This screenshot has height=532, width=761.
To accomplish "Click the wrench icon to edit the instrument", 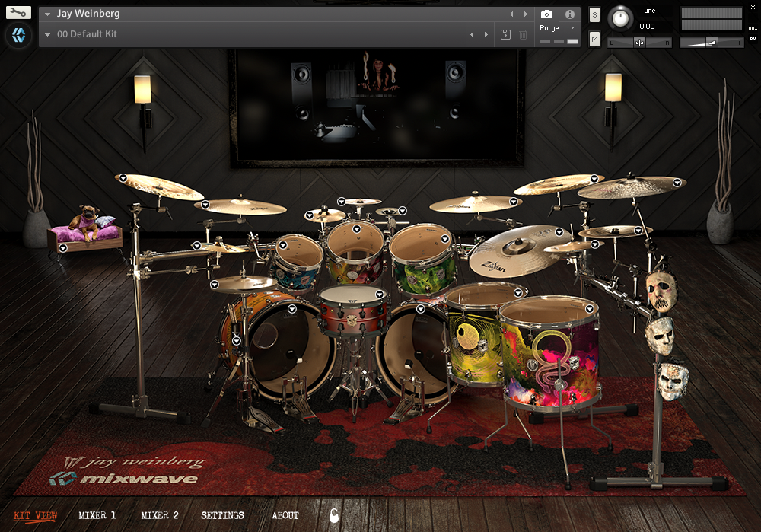I will pos(19,12).
